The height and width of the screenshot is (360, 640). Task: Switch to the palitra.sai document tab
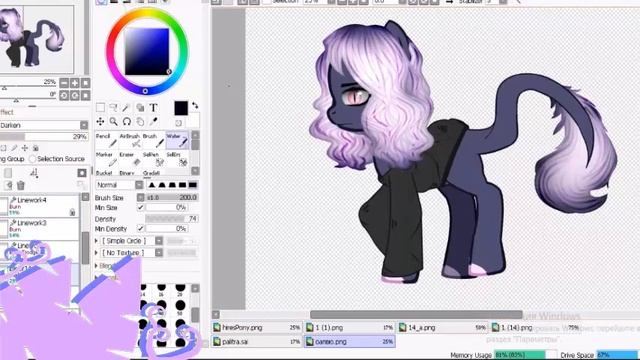pos(257,341)
